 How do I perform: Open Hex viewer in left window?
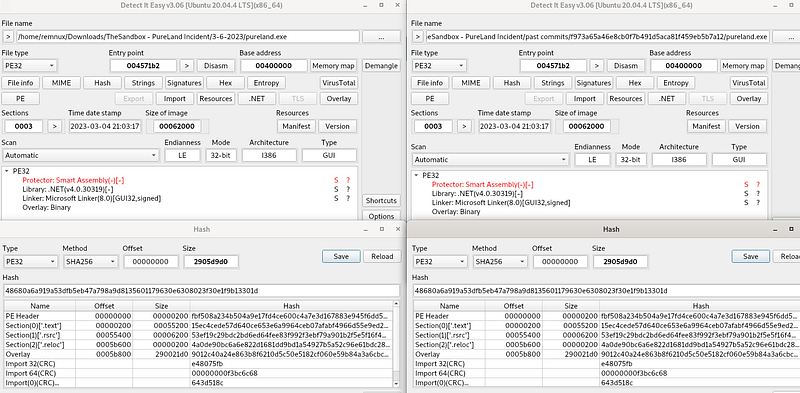point(225,83)
